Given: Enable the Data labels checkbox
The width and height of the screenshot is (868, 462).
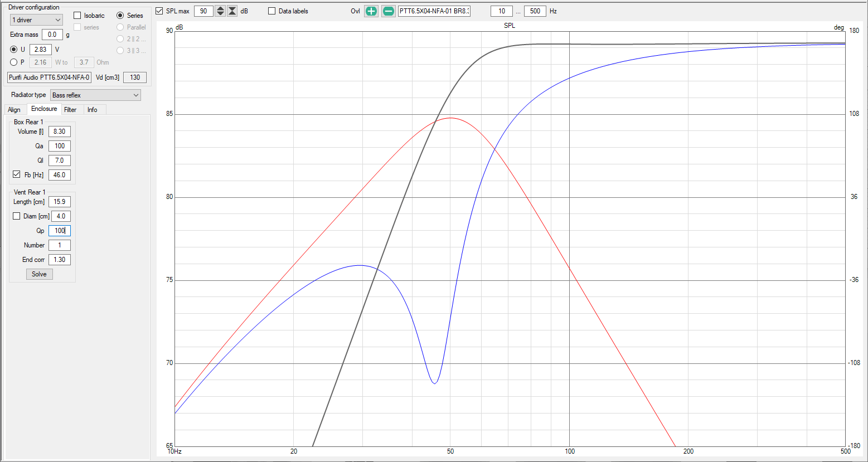Looking at the screenshot, I should 272,11.
